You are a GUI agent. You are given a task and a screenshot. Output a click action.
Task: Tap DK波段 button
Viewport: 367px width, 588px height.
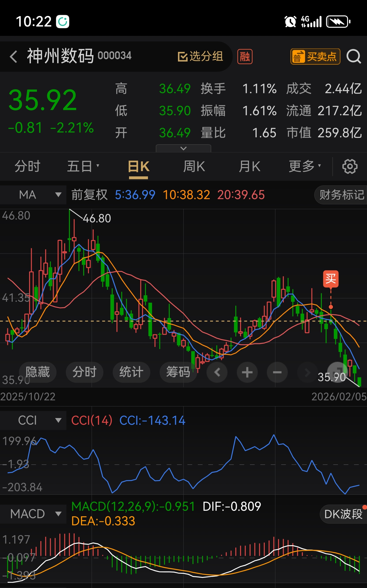(x=343, y=514)
